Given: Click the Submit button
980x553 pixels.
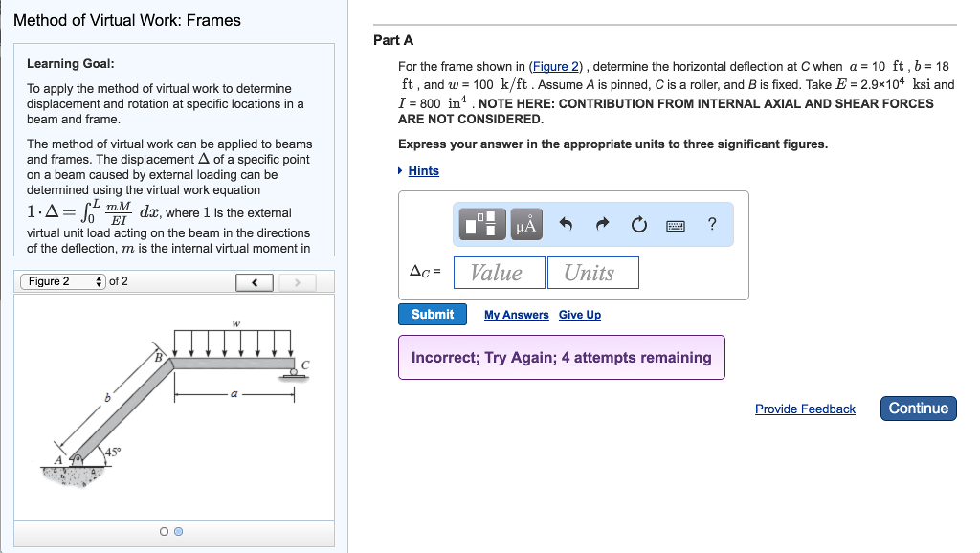Looking at the screenshot, I should click(x=433, y=315).
